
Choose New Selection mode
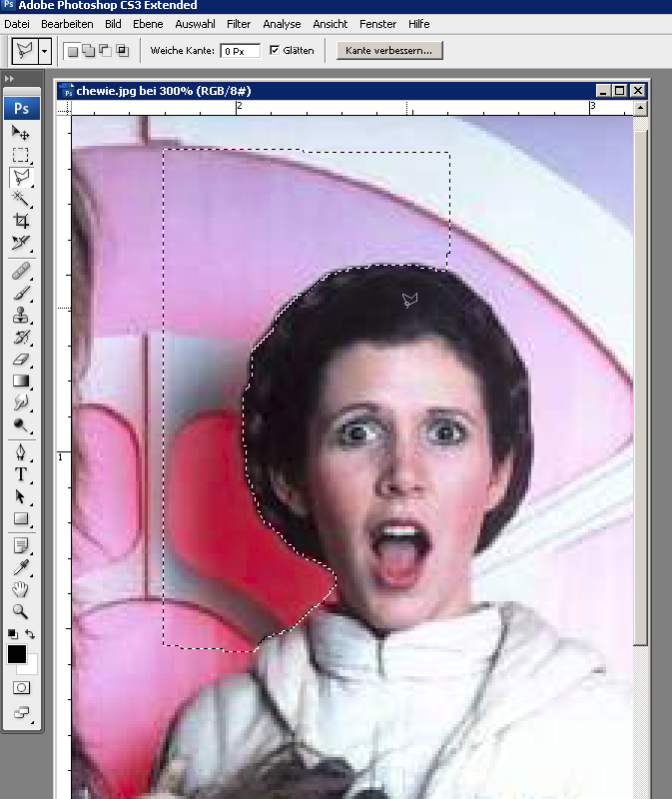73,51
